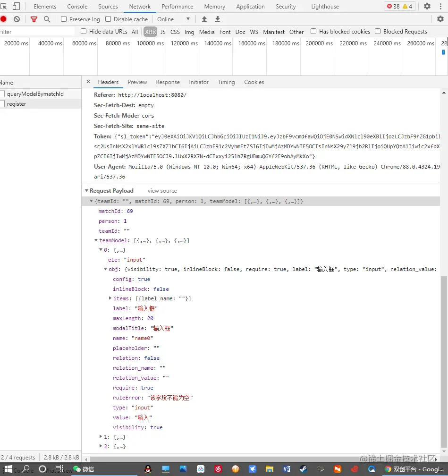448x476 pixels.
Task: Open the Preview tab of the request
Action: tap(137, 82)
